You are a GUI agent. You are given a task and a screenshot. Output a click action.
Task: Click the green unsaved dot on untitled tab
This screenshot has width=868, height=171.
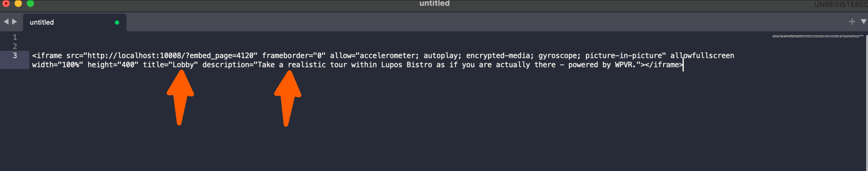(x=117, y=23)
